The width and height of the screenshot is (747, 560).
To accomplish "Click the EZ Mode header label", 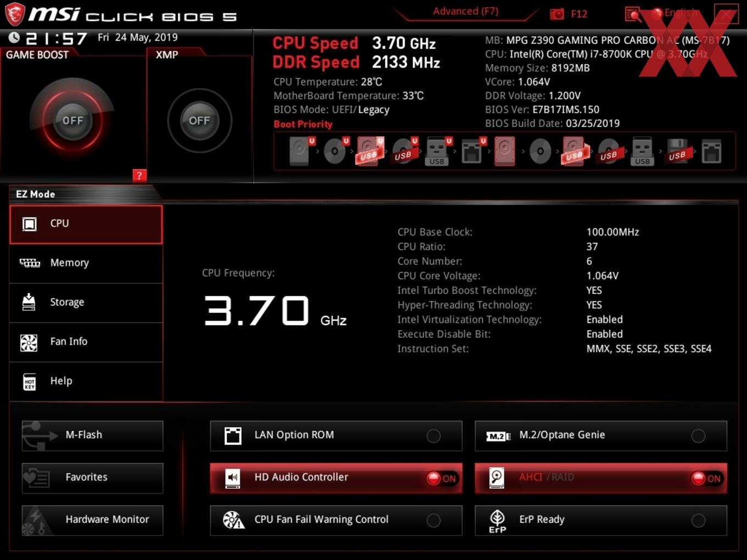I will 36,194.
